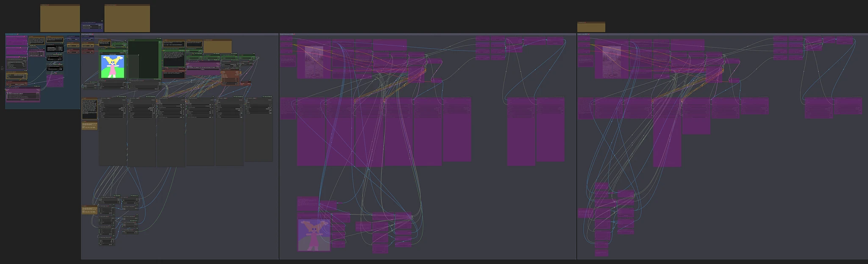Click the large dark green preview node
Screen dimensions: 868x264
pos(145,59)
